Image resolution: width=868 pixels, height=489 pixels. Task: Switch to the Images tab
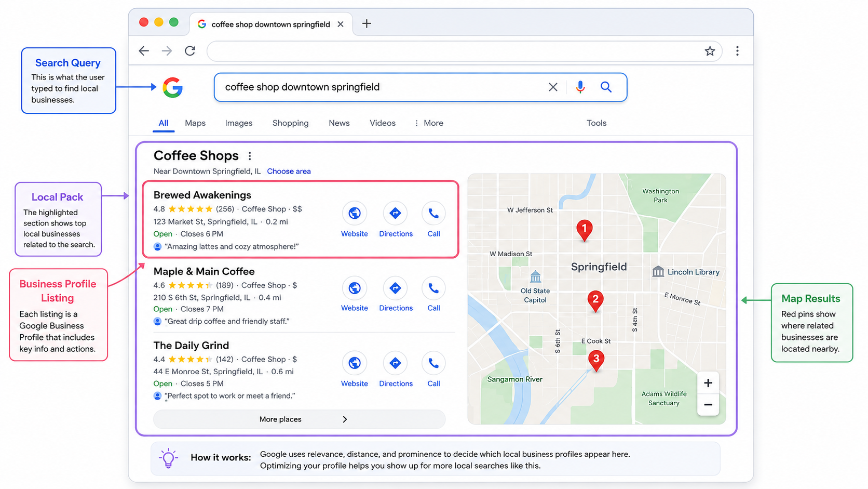coord(239,123)
